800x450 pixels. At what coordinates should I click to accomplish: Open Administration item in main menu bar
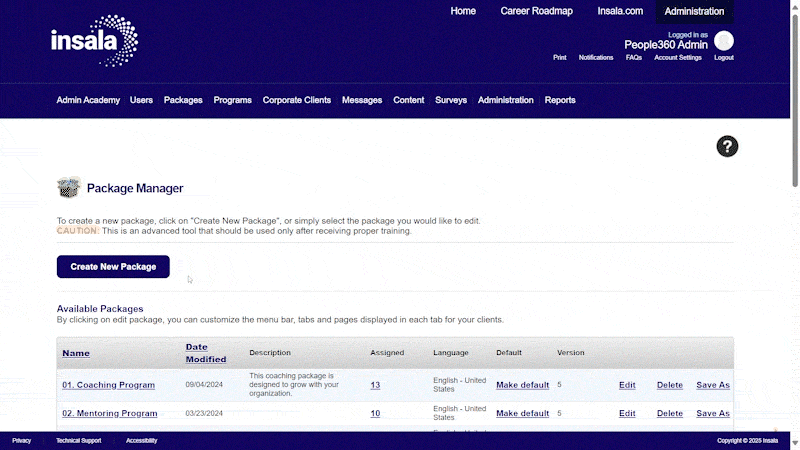(506, 100)
